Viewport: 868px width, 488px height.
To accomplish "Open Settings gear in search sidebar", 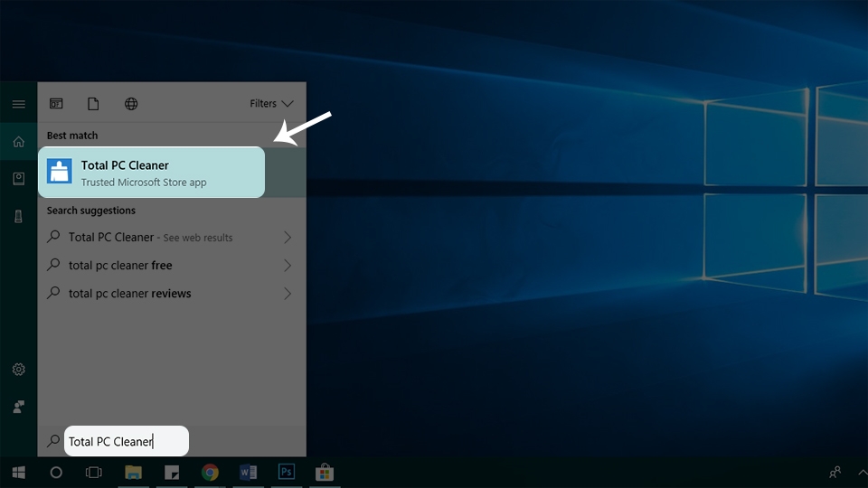I will [x=18, y=369].
